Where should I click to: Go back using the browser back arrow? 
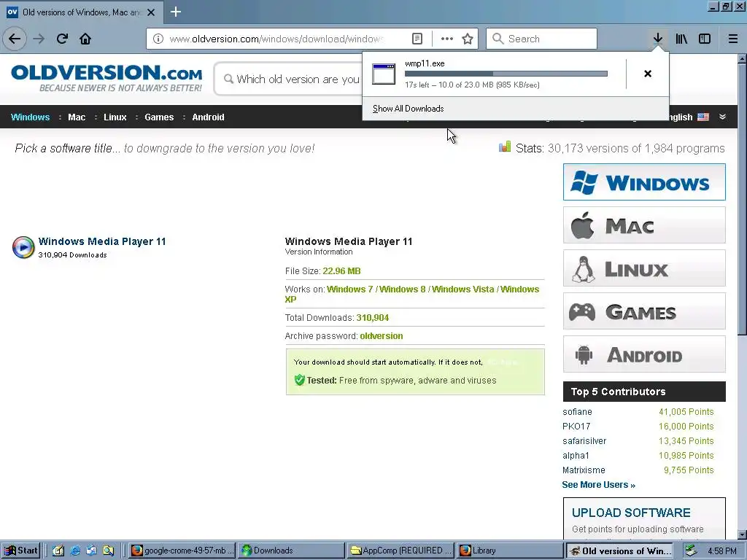point(15,39)
